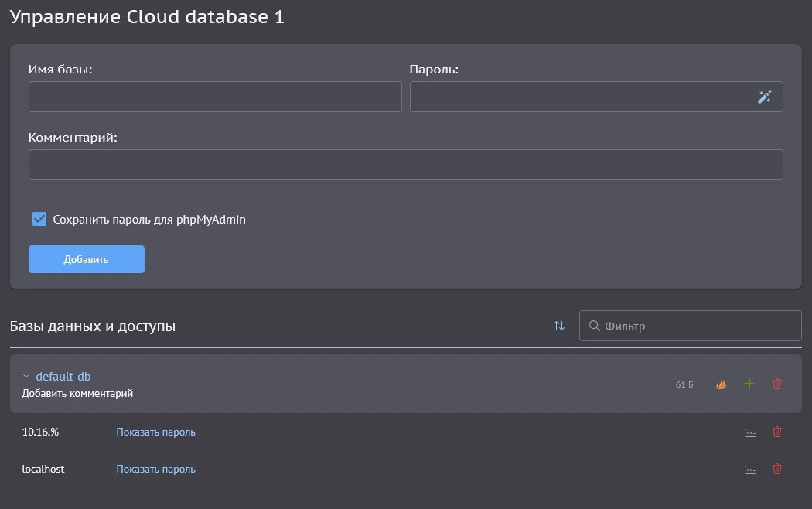
Task: Click change password icon for localhost access
Action: [x=749, y=470]
